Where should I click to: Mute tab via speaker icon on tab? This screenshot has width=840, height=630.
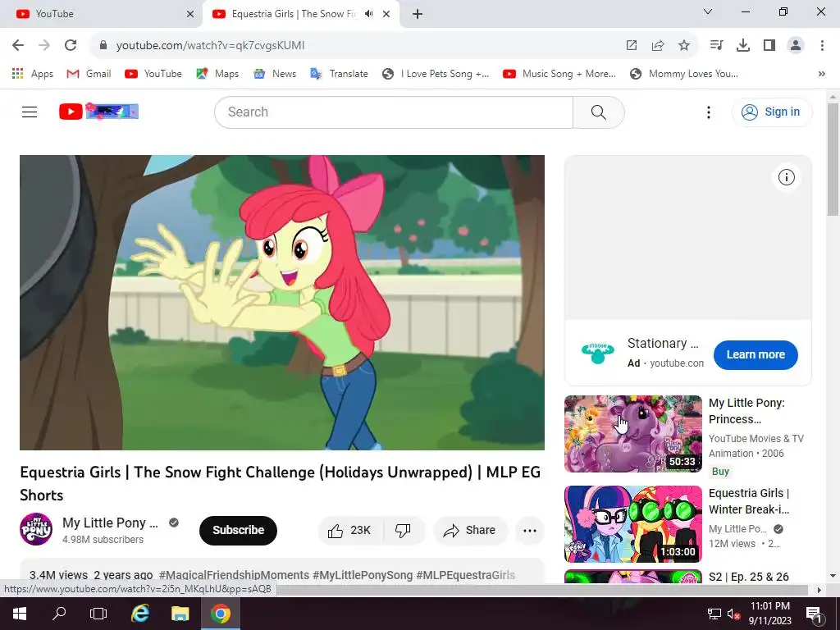coord(368,14)
